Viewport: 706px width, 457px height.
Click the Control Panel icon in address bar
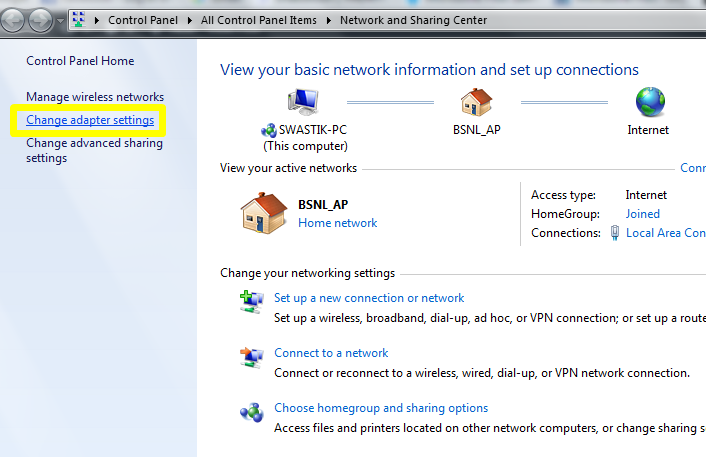pyautogui.click(x=79, y=19)
